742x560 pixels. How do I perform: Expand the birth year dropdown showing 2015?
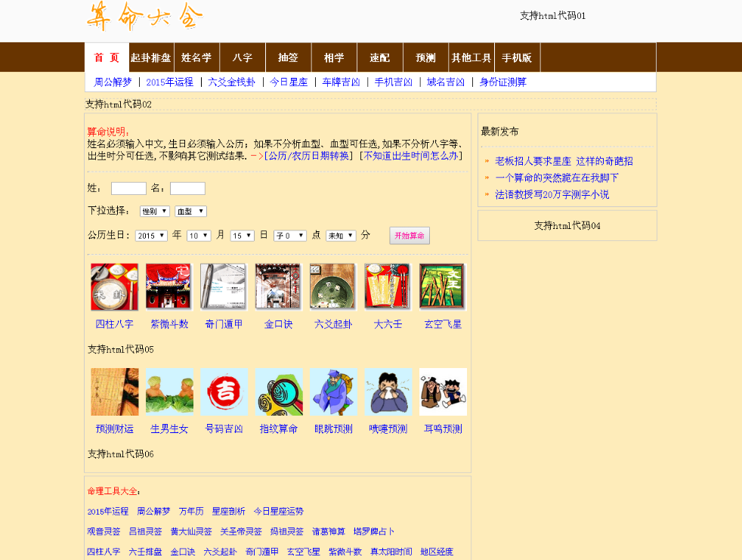click(151, 236)
